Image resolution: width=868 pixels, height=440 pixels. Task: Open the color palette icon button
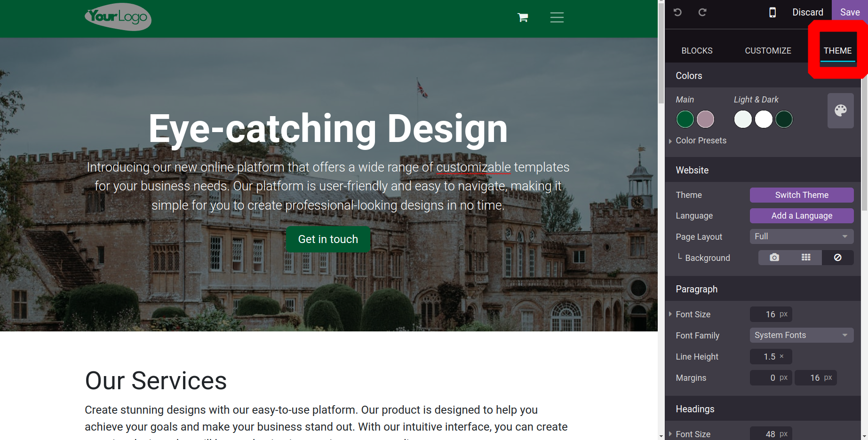840,111
